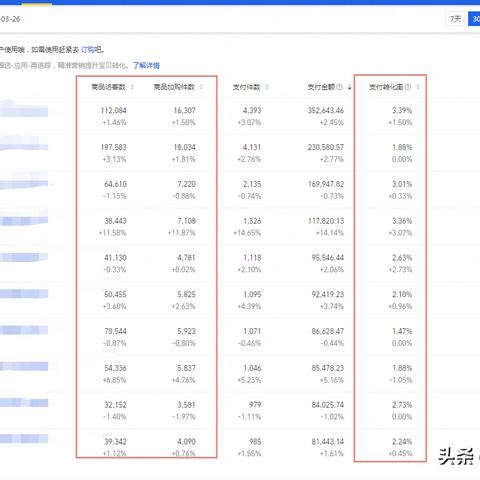
Task: Select visitor count value 70,544
Action: click(x=115, y=331)
